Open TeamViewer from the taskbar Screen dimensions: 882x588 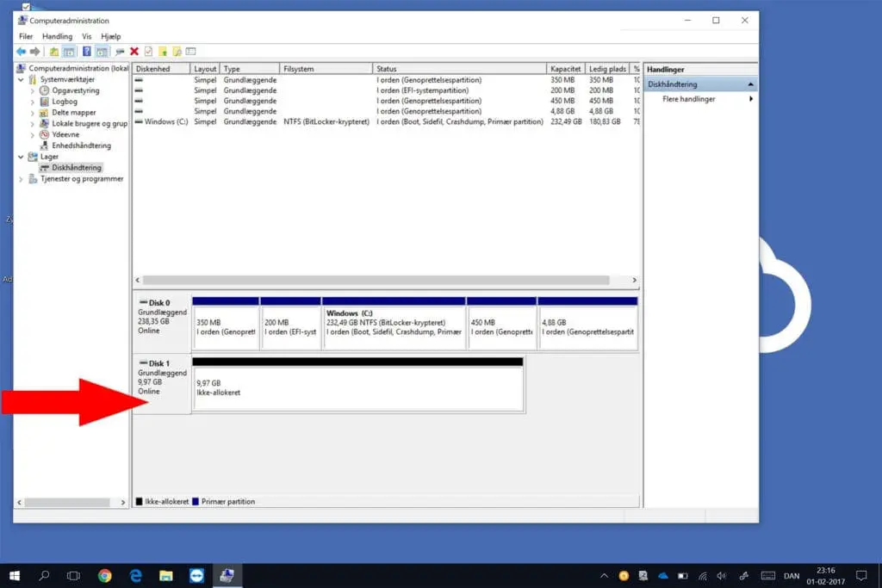pyautogui.click(x=196, y=575)
